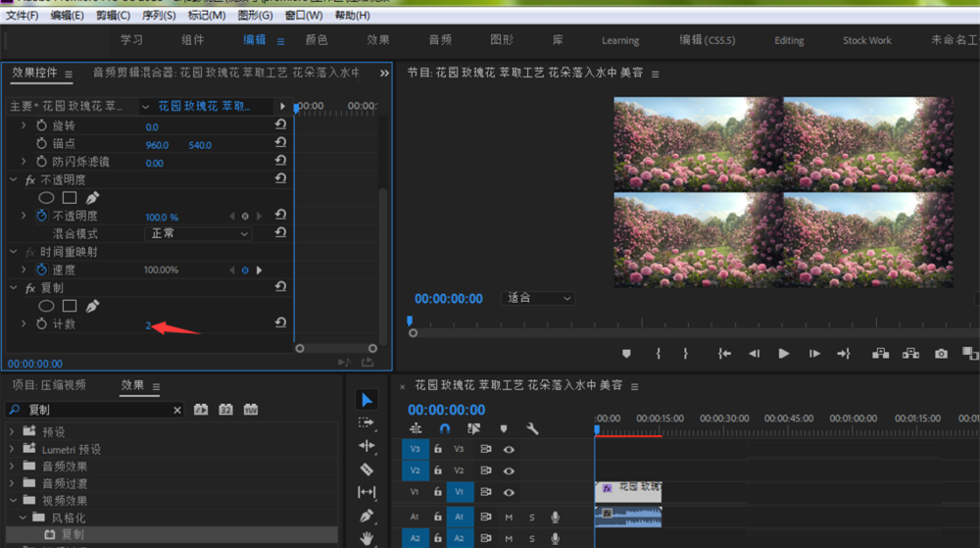The width and height of the screenshot is (980, 548).
Task: Open the blend mode dropdown
Action: [199, 234]
